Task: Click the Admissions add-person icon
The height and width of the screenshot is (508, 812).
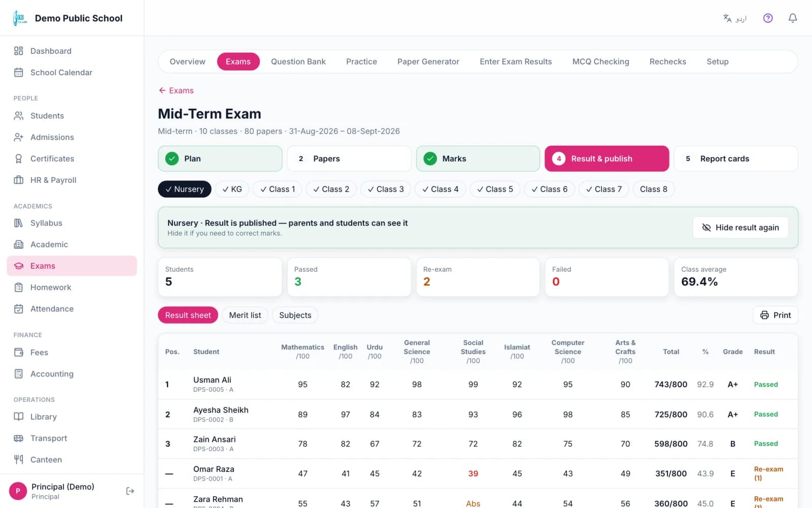Action: point(19,137)
